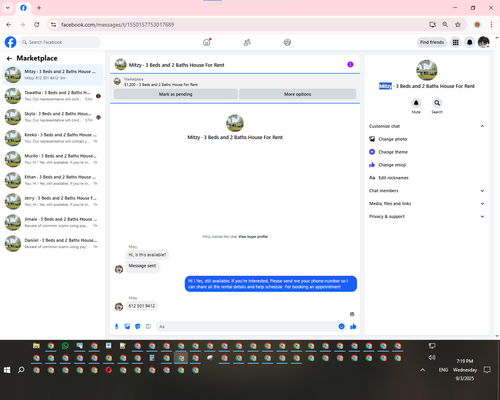500x400 pixels.
Task: Open the Skyla conversation
Action: pyautogui.click(x=53, y=117)
